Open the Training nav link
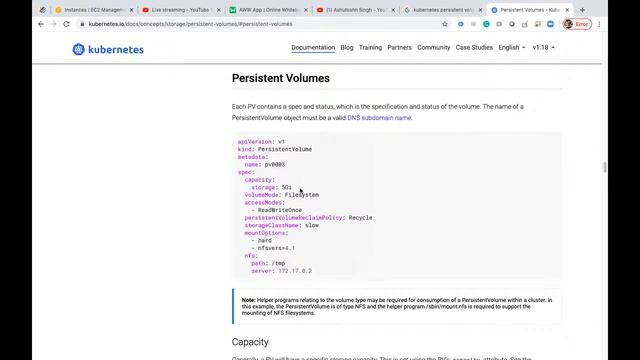Screen dimensions: 640x360 (370, 47)
